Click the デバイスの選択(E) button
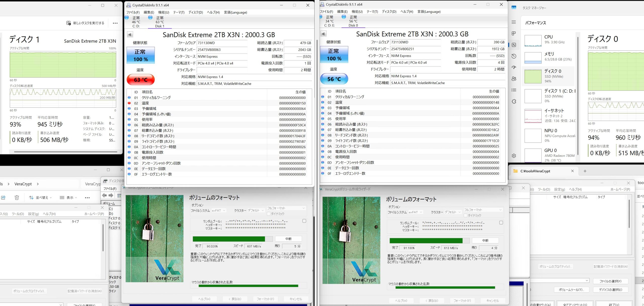Viewport: 644px width, 306px height. coord(610,290)
